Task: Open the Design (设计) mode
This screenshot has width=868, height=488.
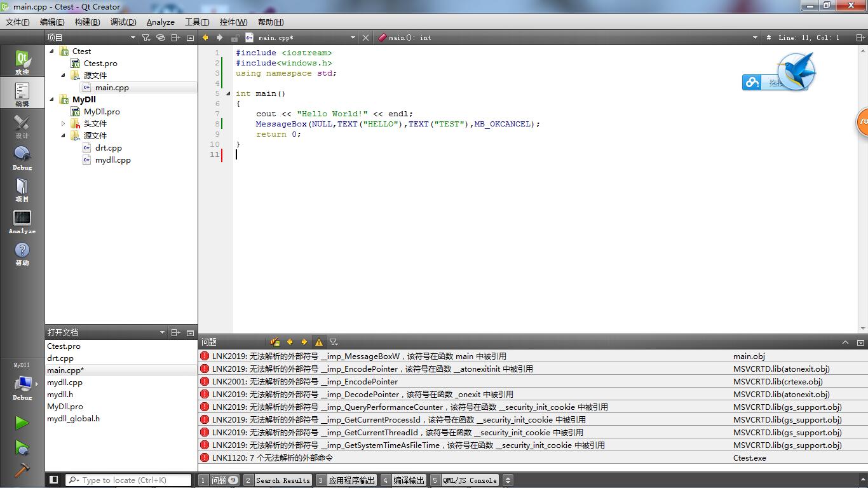Action: pos(22,126)
